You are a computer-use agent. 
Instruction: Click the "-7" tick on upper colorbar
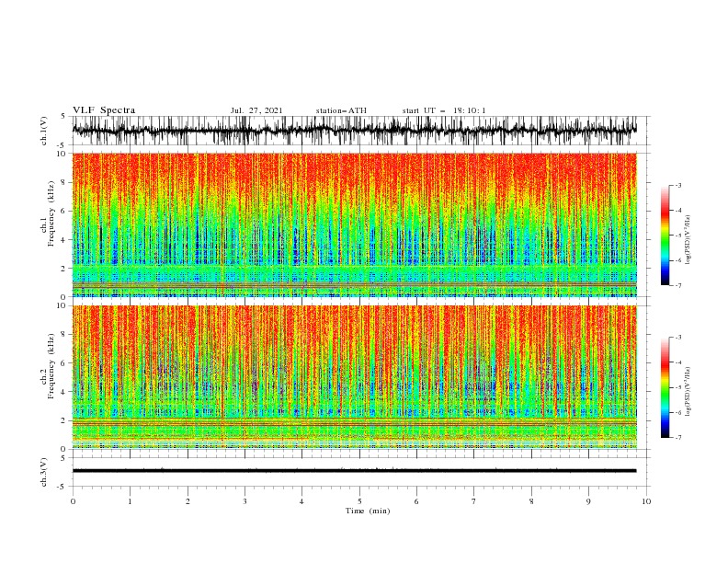tap(678, 285)
